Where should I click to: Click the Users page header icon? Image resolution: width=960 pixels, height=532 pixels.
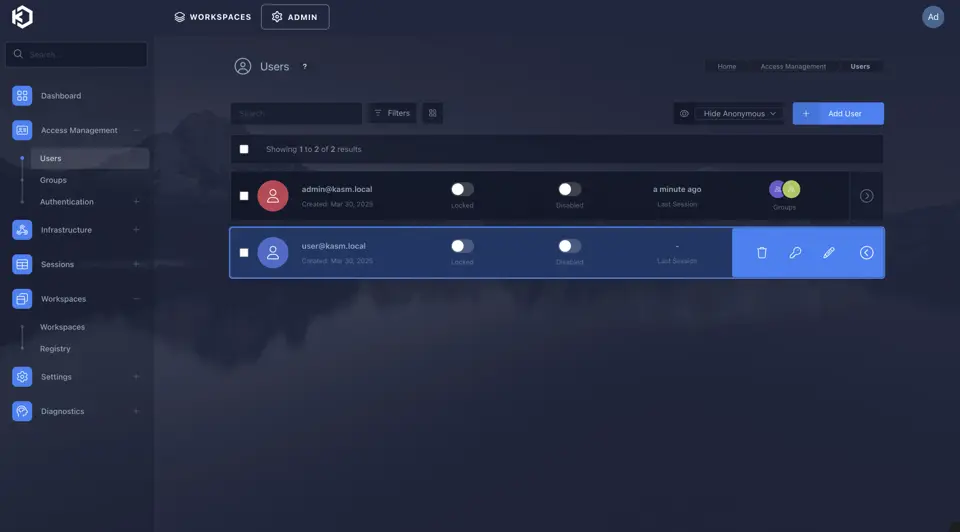click(x=242, y=66)
